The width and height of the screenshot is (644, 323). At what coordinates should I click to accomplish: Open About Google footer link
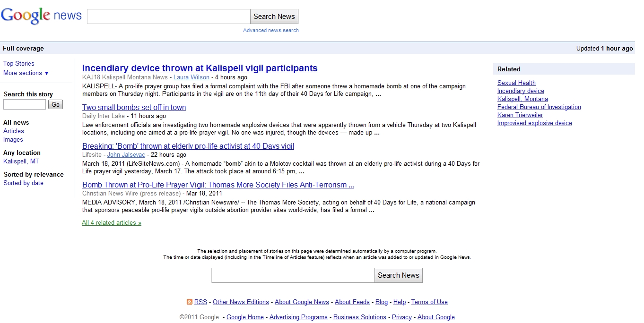pyautogui.click(x=436, y=317)
